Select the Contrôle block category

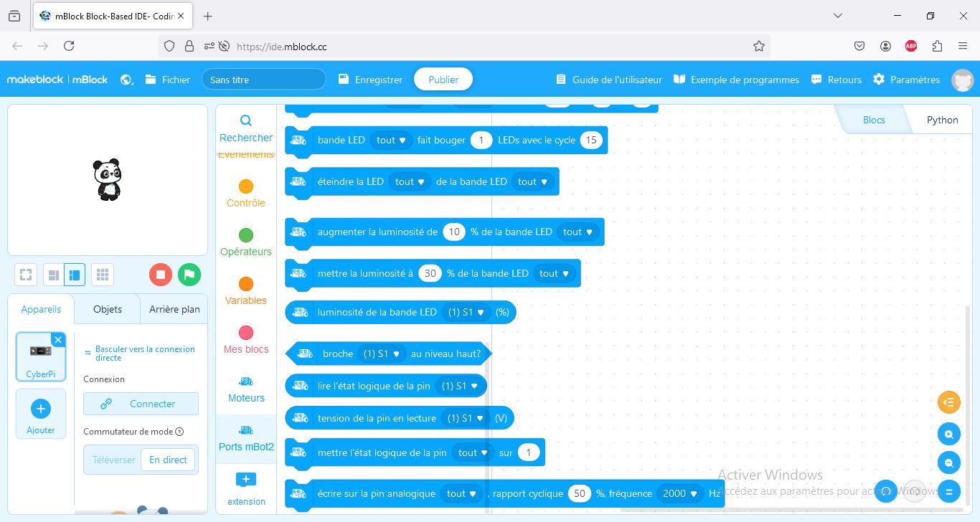[245, 195]
